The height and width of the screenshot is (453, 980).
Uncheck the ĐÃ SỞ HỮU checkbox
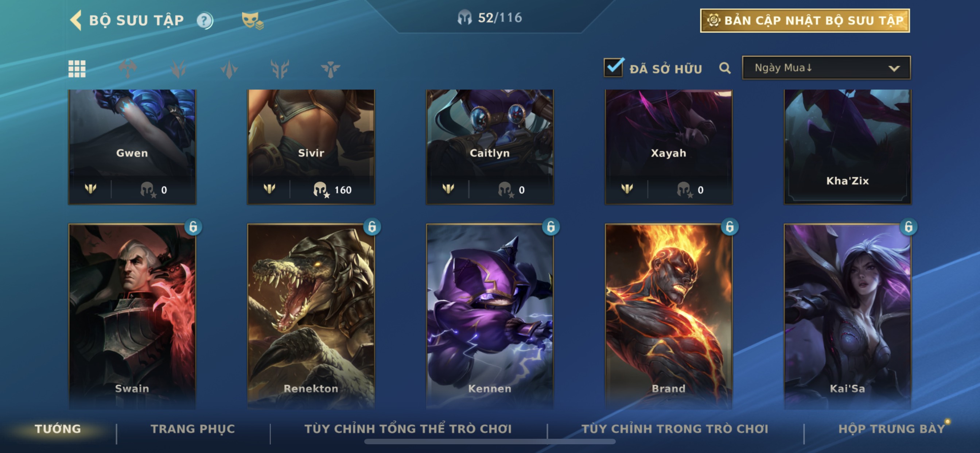point(614,67)
